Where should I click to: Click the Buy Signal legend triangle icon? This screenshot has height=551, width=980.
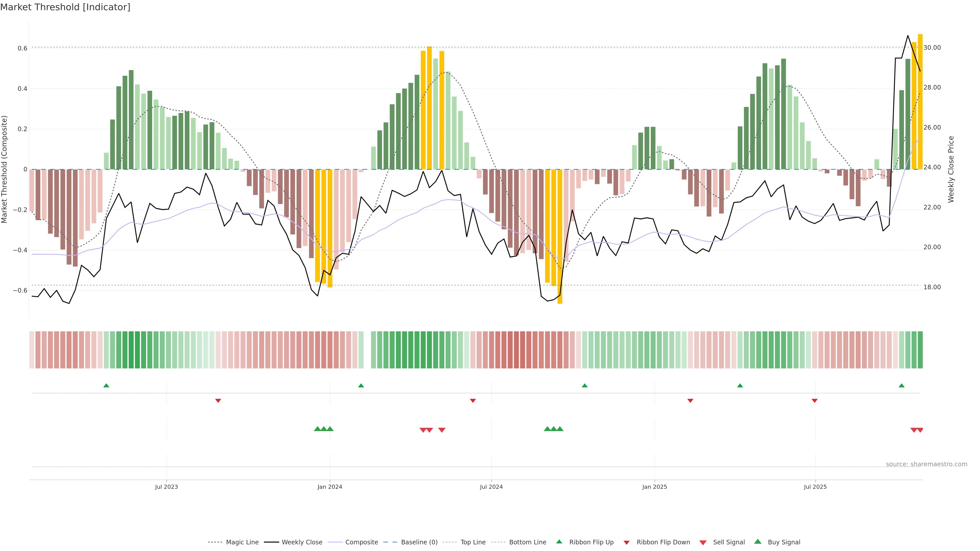[x=757, y=542]
